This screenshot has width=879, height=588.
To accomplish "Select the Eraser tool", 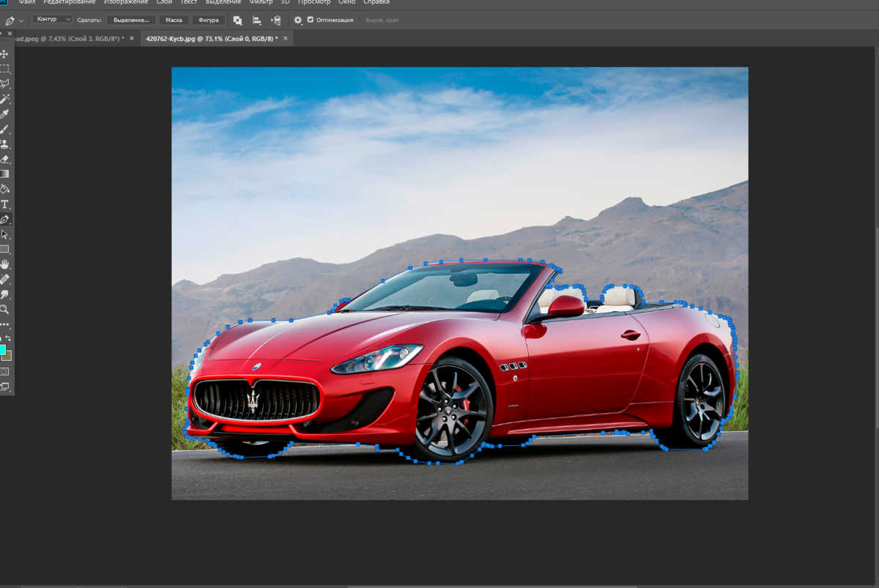I will 4,159.
